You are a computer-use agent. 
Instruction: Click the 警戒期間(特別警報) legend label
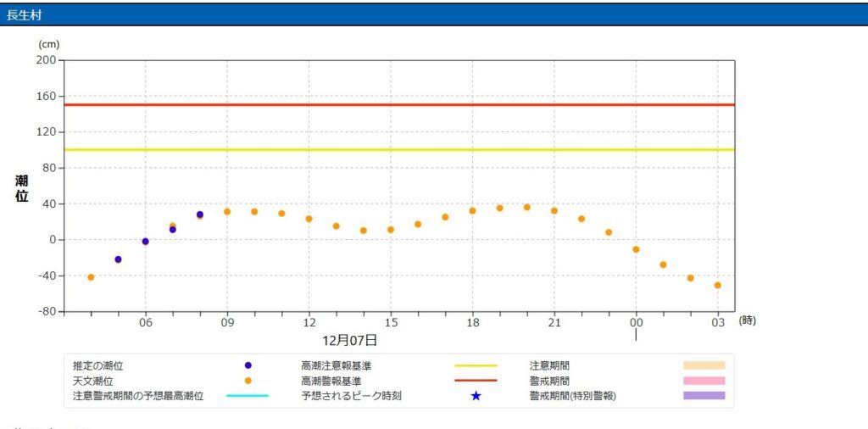pyautogui.click(x=573, y=396)
